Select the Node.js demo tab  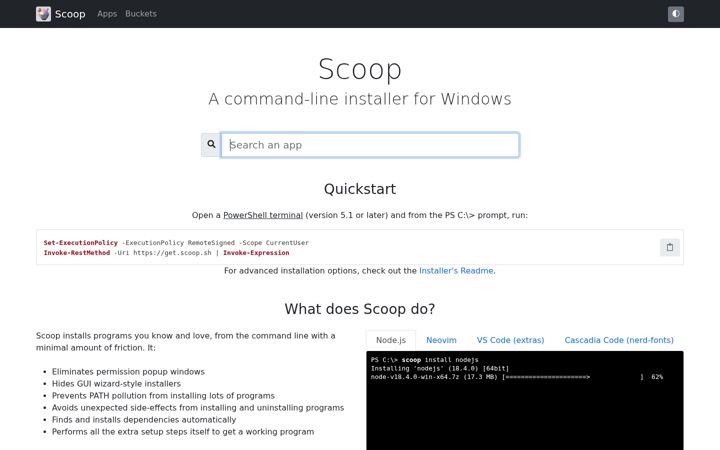click(391, 340)
